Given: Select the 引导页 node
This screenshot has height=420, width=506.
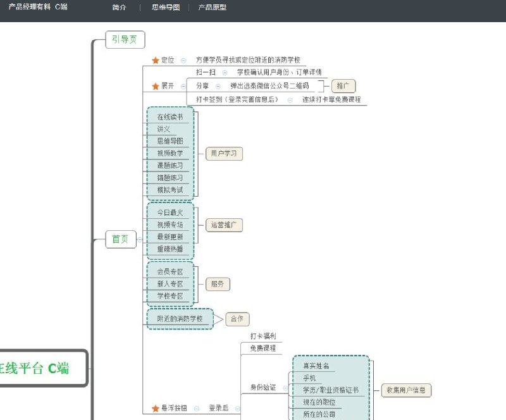Looking at the screenshot, I should (x=125, y=40).
